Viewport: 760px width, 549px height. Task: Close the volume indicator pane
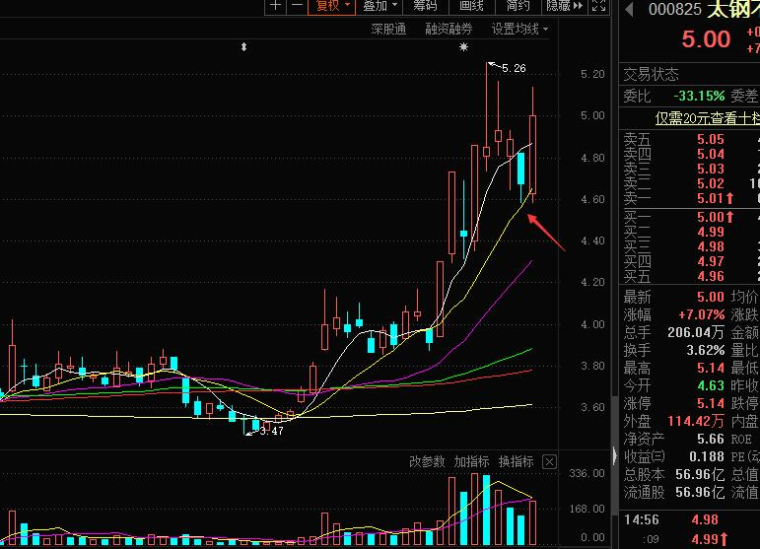tap(549, 462)
